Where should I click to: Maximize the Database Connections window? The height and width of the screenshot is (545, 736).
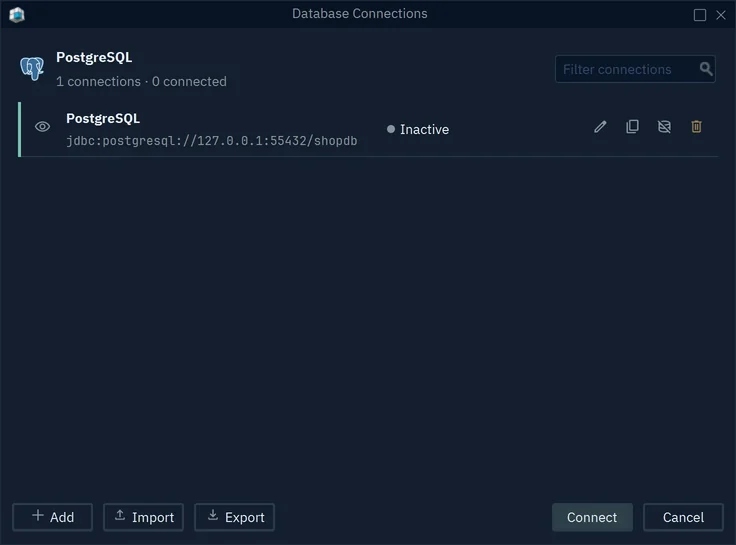pyautogui.click(x=699, y=15)
